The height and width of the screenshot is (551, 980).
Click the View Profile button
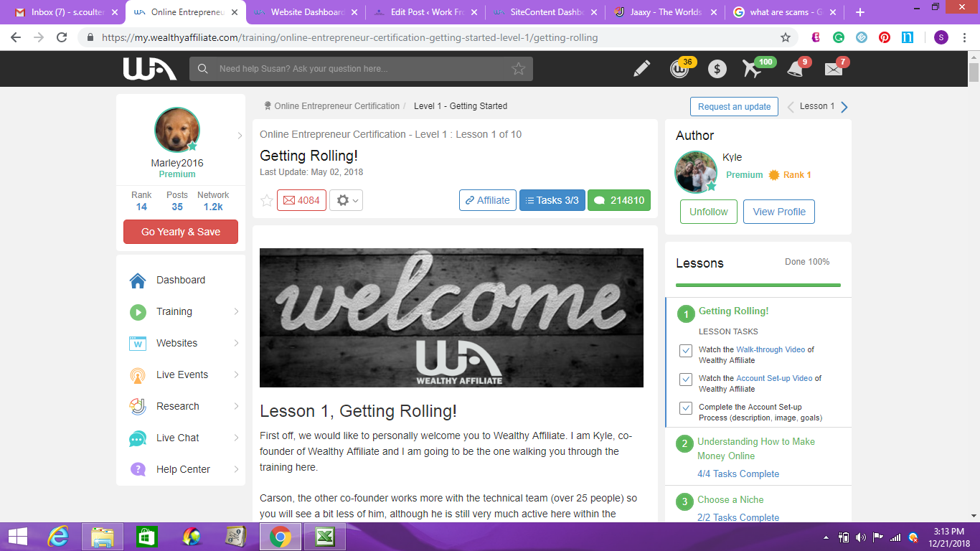779,212
